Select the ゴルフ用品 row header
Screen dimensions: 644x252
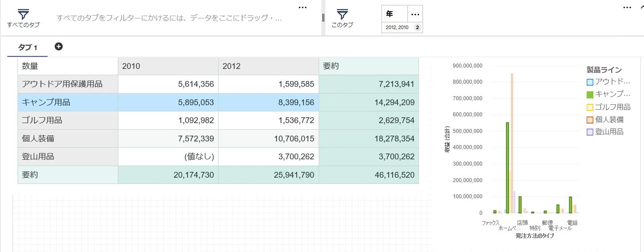[68, 120]
